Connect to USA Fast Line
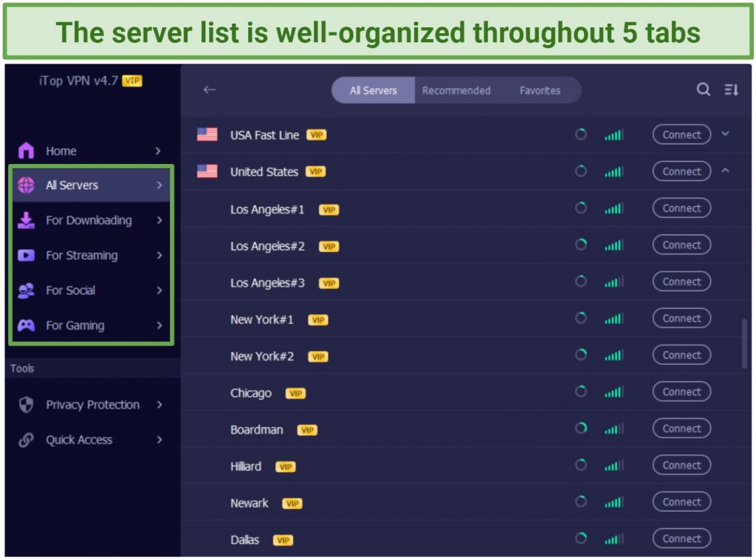756x560 pixels. (681, 134)
